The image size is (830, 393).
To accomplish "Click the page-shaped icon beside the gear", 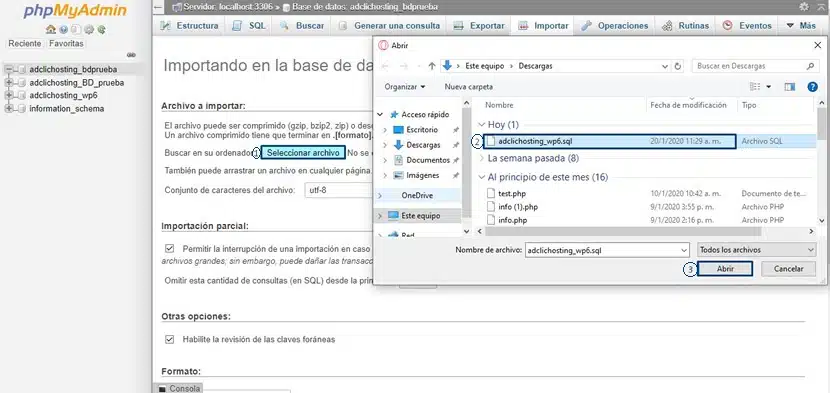I will point(76,30).
